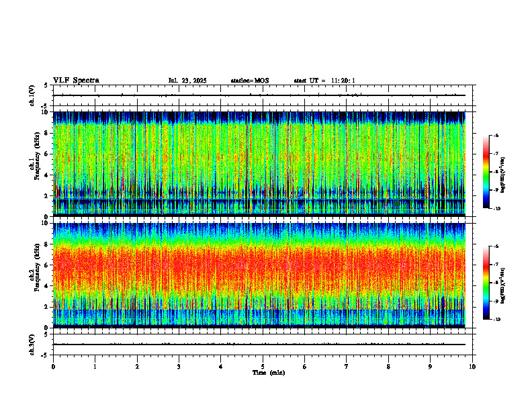Click inside the ch.2 spectrogram panel

259,275
